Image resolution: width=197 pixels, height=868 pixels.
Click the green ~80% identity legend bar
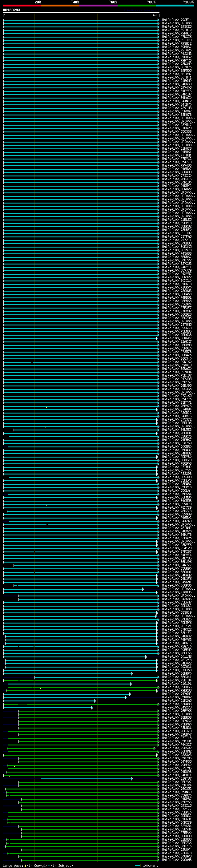tap(137, 6)
